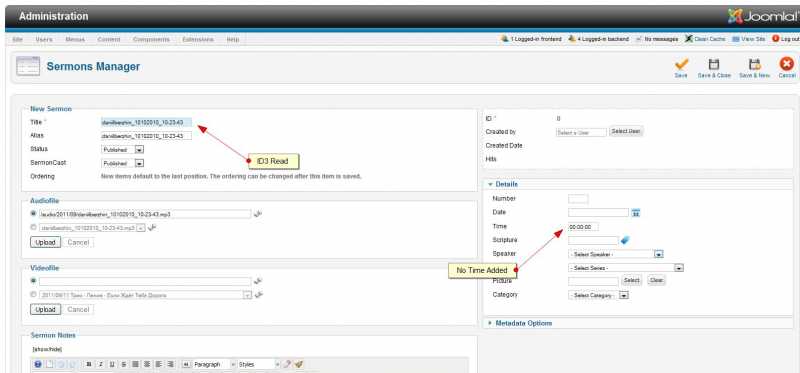
Task: Click the Alias input field
Action: click(x=146, y=136)
